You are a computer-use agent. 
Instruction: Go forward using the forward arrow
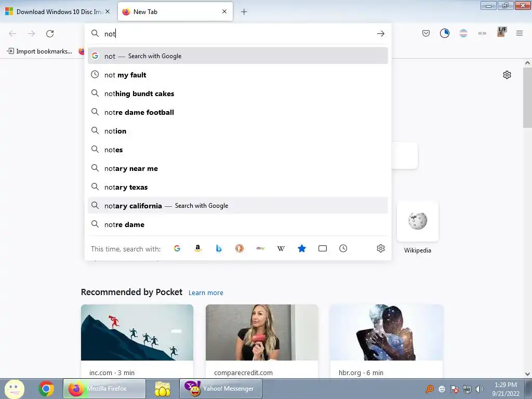tap(31, 34)
